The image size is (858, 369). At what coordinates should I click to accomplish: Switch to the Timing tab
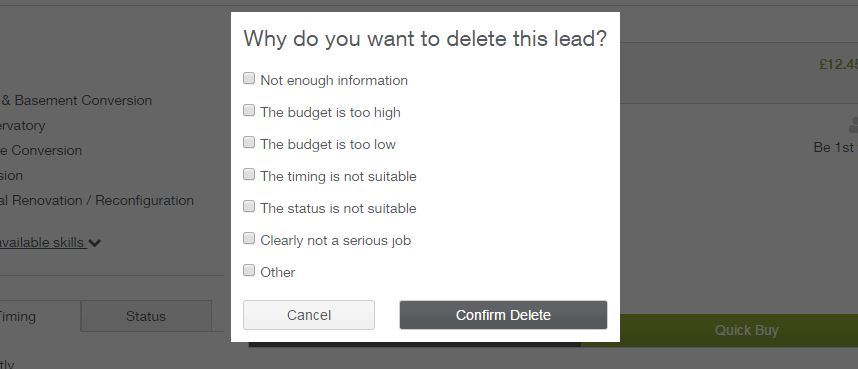point(18,316)
